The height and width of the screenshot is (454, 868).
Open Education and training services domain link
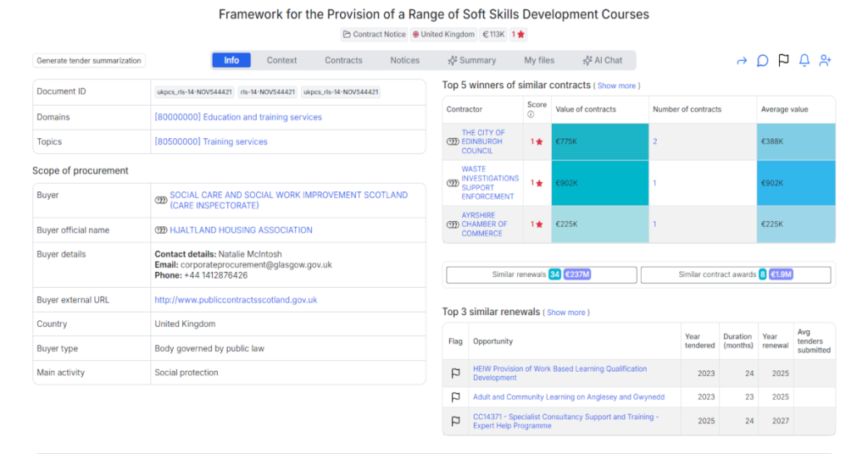[x=238, y=117]
